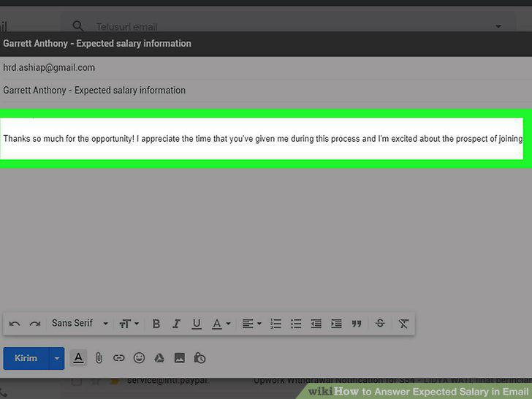This screenshot has height=399, width=532.
Task: Click the undo arrow in formatting toolbar
Action: 15,324
